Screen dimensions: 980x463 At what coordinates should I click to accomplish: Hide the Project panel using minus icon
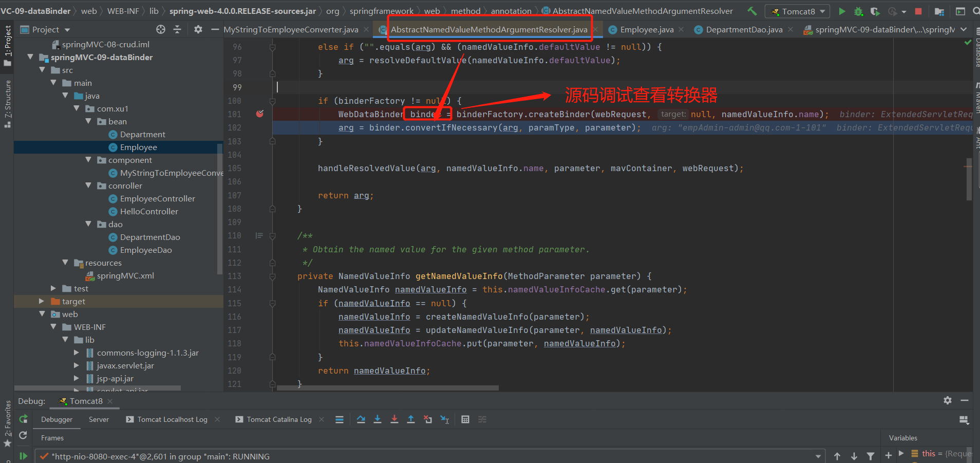tap(215, 29)
